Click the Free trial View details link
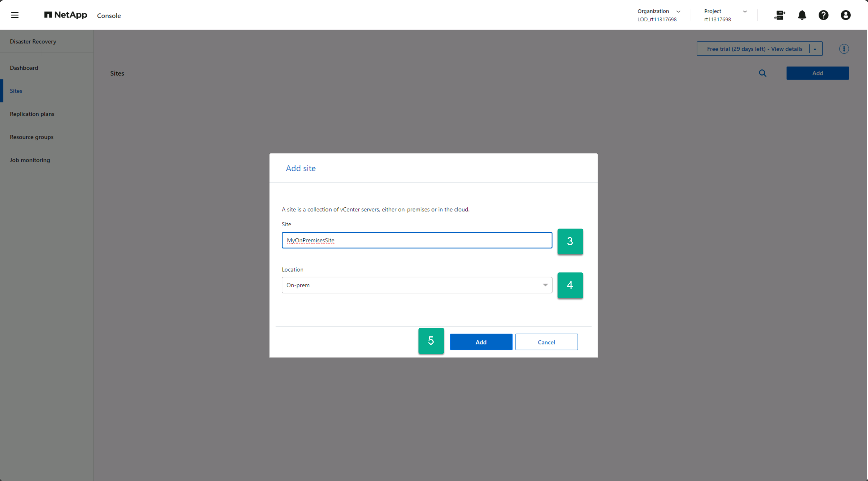 pyautogui.click(x=754, y=49)
